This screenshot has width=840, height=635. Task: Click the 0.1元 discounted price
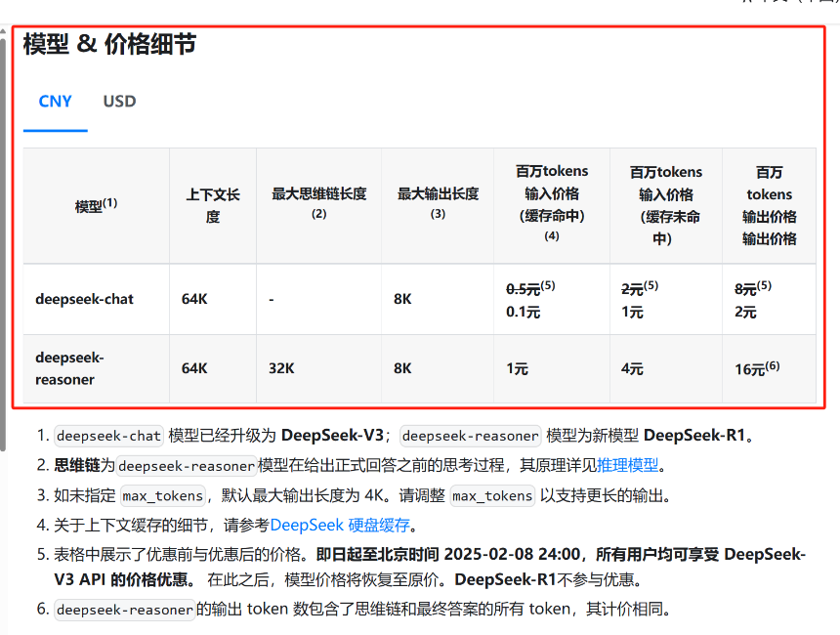tap(523, 312)
